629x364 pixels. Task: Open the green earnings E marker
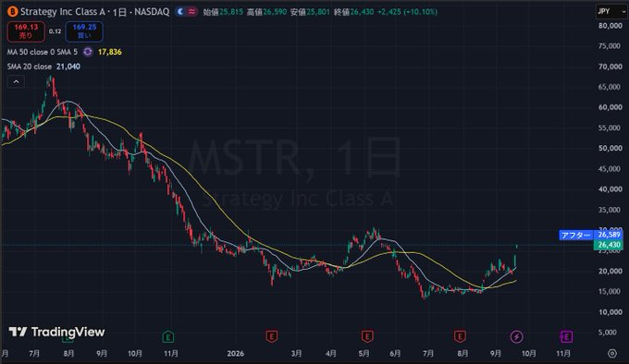(168, 337)
